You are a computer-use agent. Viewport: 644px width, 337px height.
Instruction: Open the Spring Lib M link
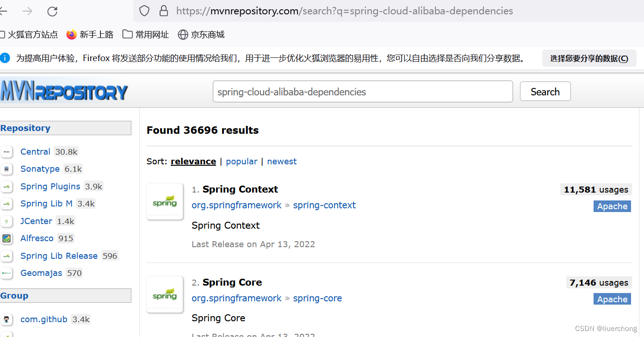(x=46, y=204)
